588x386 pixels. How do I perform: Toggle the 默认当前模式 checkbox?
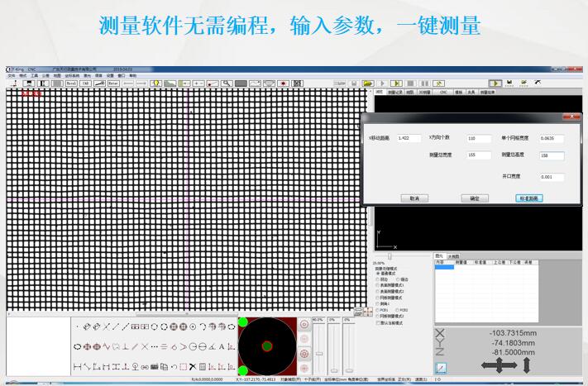point(378,323)
